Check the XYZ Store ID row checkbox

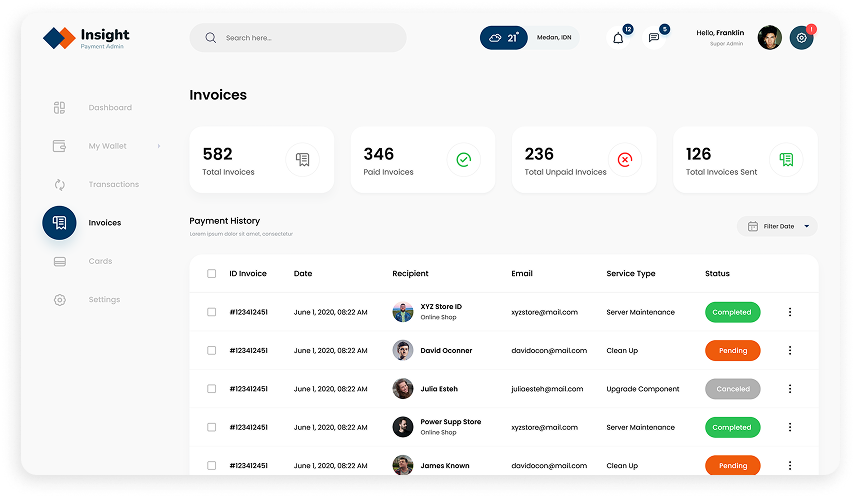[x=212, y=312]
